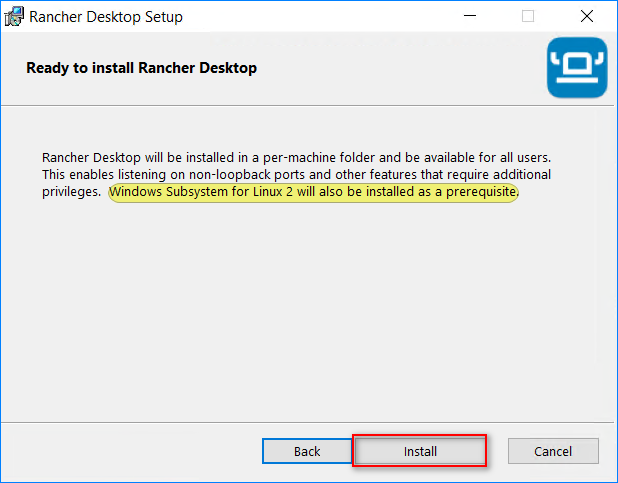This screenshot has height=483, width=618.
Task: Click the highlighted Windows Subsystem for Linux 2 sentence
Action: (314, 192)
